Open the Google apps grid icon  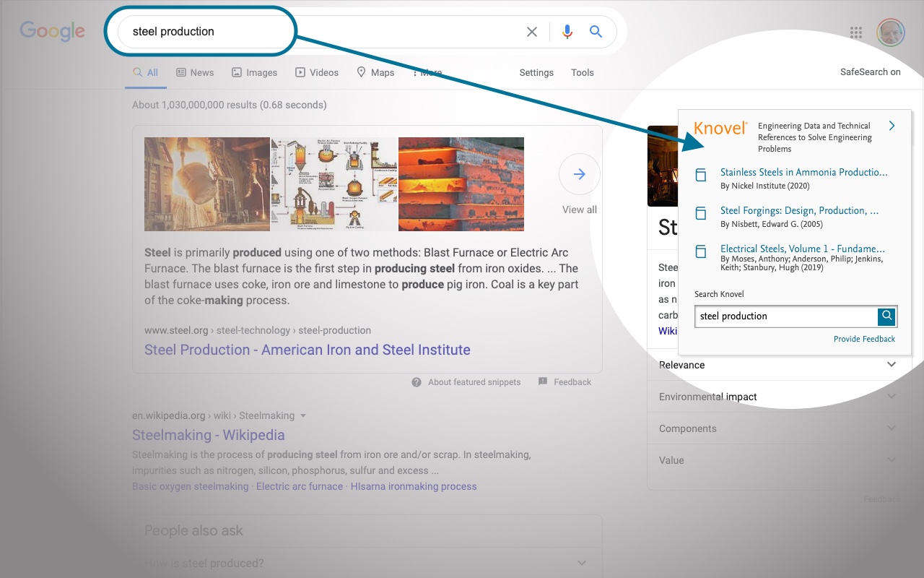[855, 32]
